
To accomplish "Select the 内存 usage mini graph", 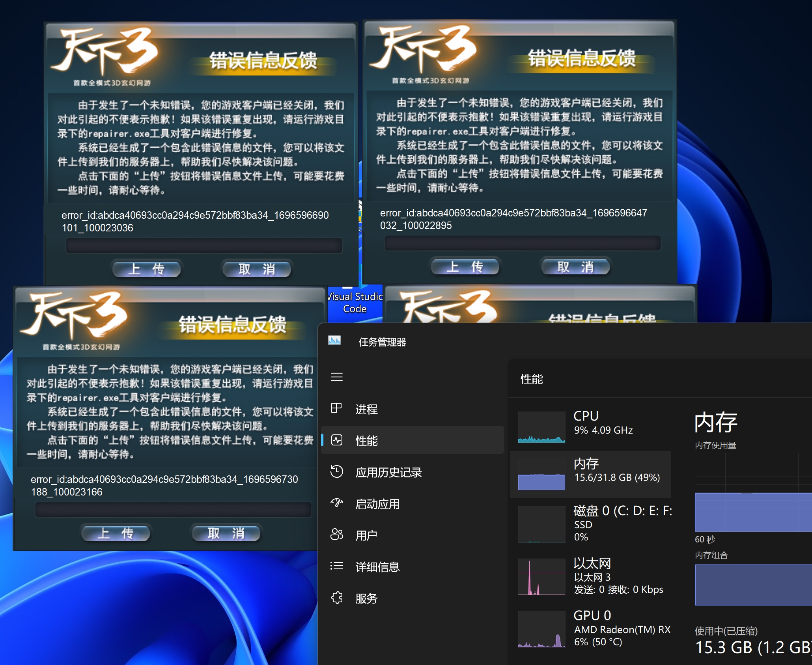I will click(x=541, y=474).
